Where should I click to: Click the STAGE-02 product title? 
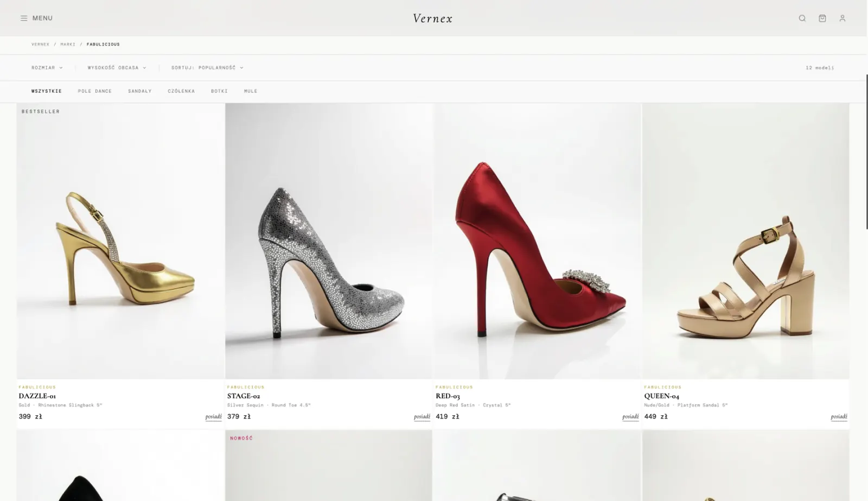[244, 396]
